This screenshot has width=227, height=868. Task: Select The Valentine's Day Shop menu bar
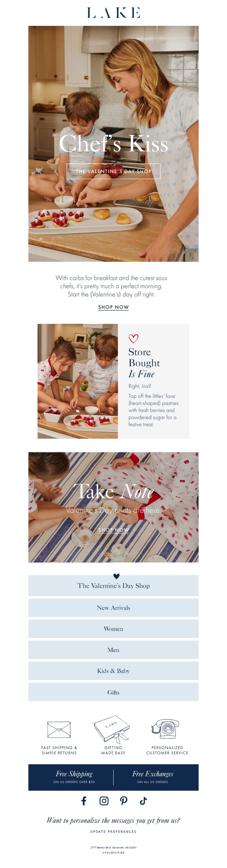[x=113, y=586]
